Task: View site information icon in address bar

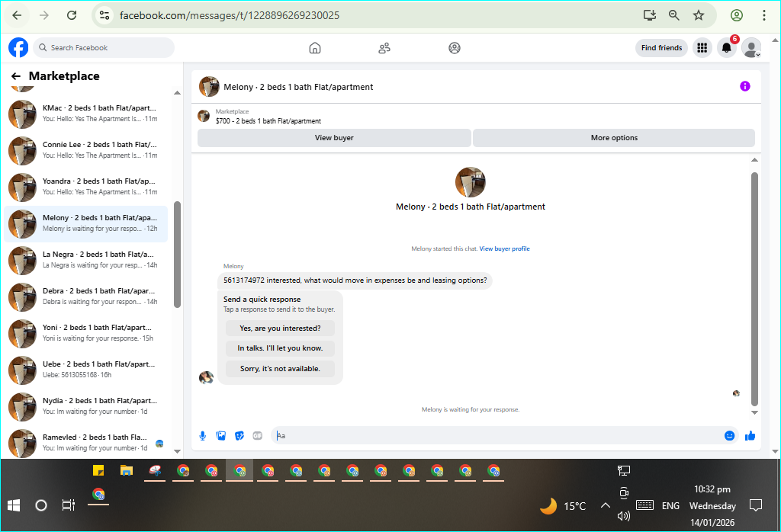Action: pyautogui.click(x=104, y=15)
